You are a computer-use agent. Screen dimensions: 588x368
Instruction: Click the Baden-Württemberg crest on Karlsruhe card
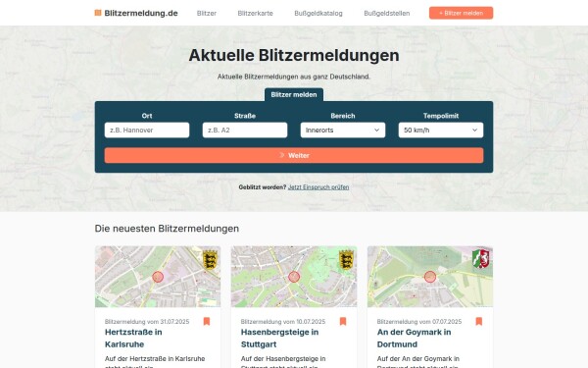pyautogui.click(x=210, y=259)
